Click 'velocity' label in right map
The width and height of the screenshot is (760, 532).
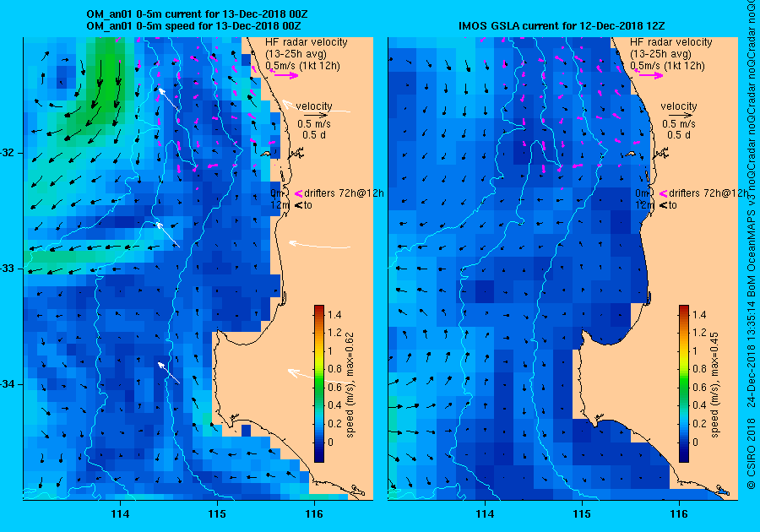point(679,106)
